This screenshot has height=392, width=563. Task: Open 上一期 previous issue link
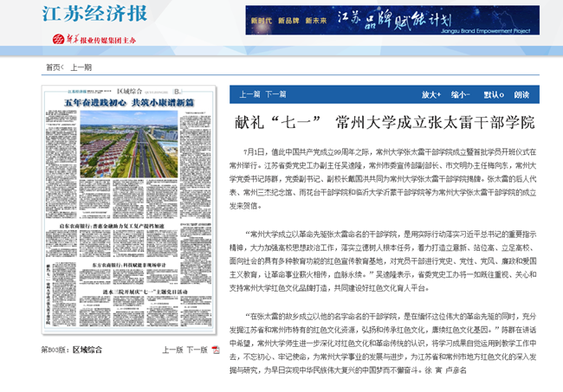click(x=81, y=67)
